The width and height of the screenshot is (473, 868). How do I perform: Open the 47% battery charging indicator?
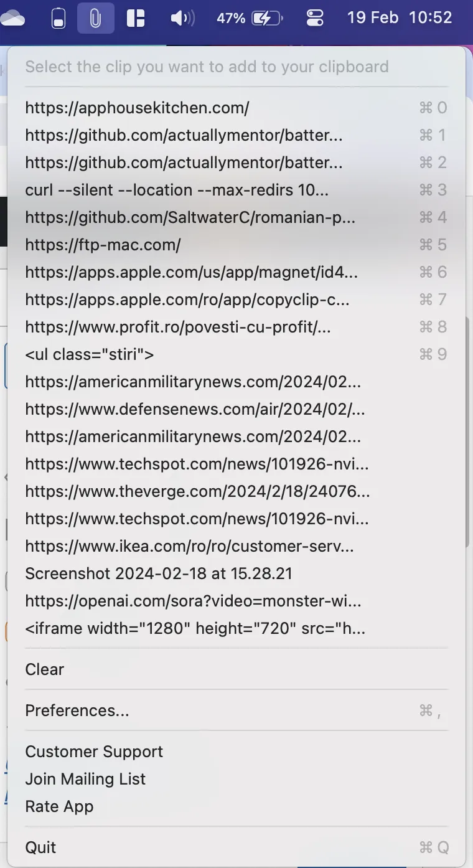pos(250,18)
